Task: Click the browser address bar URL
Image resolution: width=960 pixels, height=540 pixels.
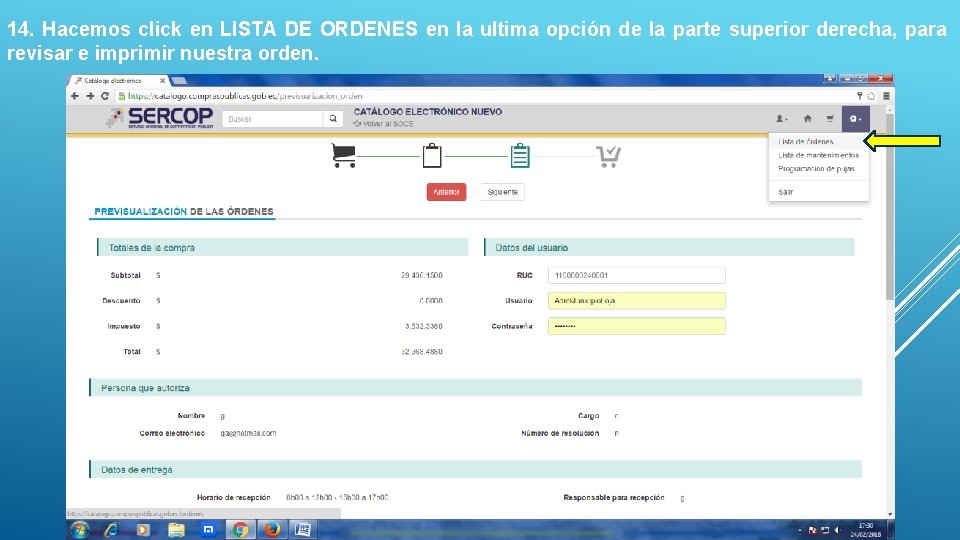Action: click(245, 96)
